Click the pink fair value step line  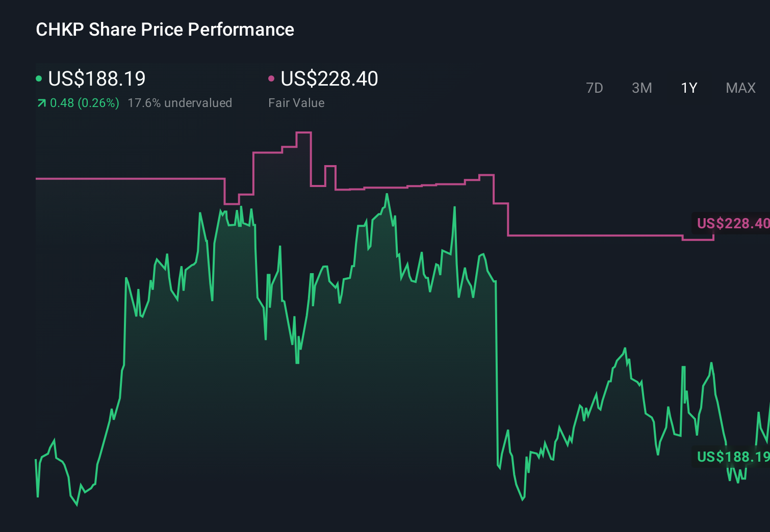[x=127, y=179]
